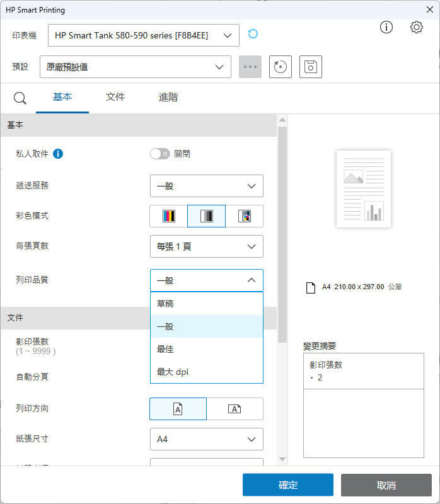
Task: Click the 確定 button
Action: [x=288, y=484]
